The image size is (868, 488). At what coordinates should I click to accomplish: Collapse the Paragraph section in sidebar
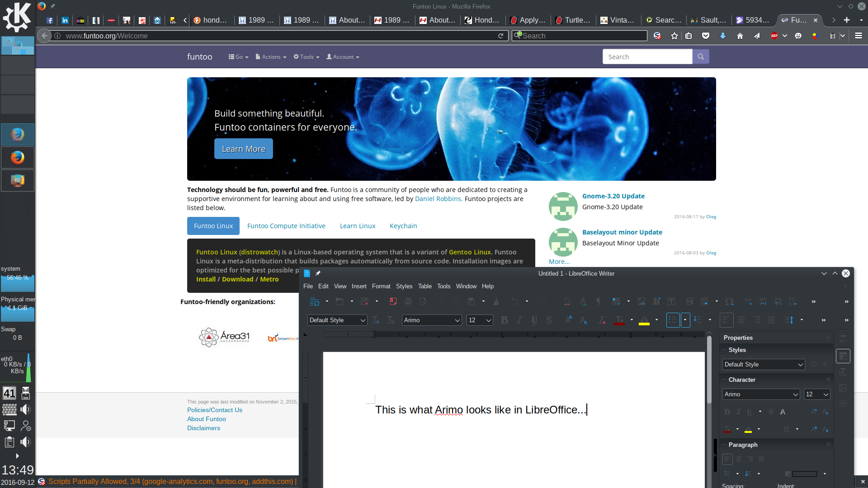click(724, 445)
